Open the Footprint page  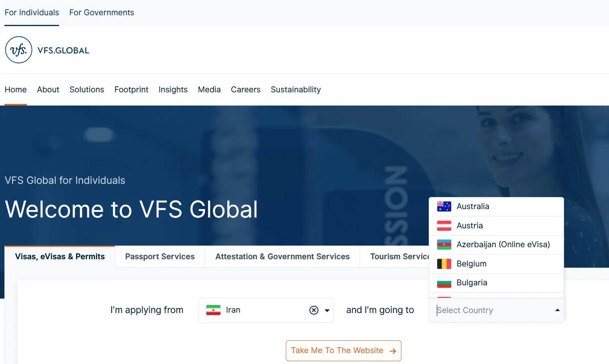coord(131,89)
